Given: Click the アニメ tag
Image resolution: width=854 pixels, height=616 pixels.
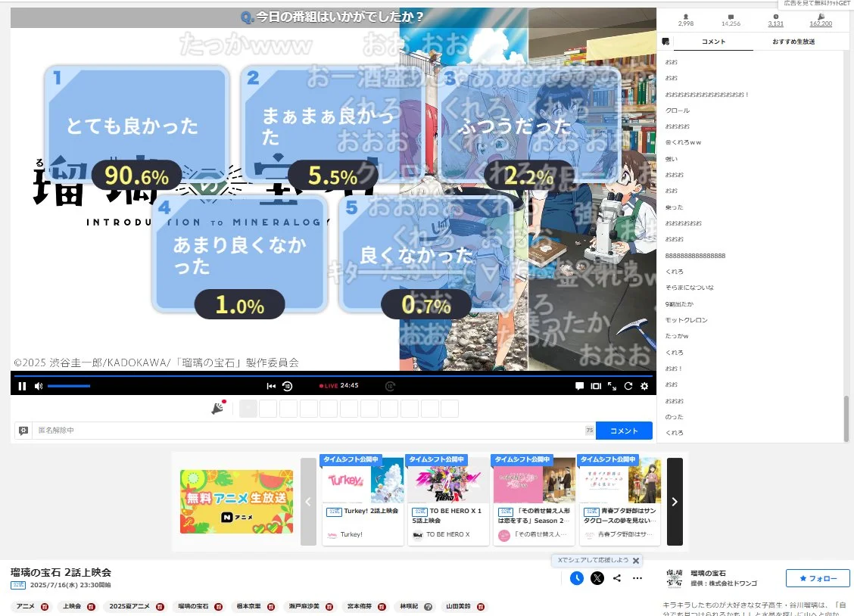Looking at the screenshot, I should tap(26, 606).
